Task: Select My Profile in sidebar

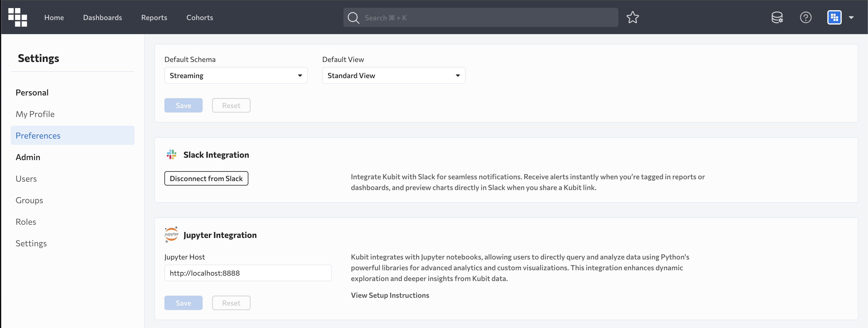Action: (x=35, y=114)
